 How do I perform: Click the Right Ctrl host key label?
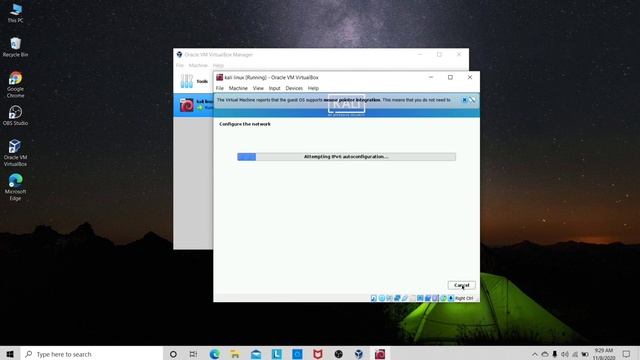click(x=464, y=298)
